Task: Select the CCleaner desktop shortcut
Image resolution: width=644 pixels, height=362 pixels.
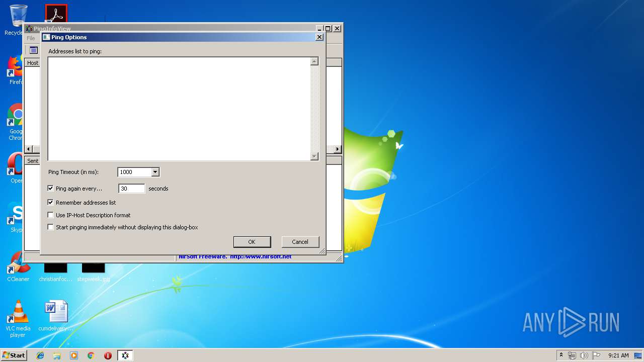Action: 18,266
